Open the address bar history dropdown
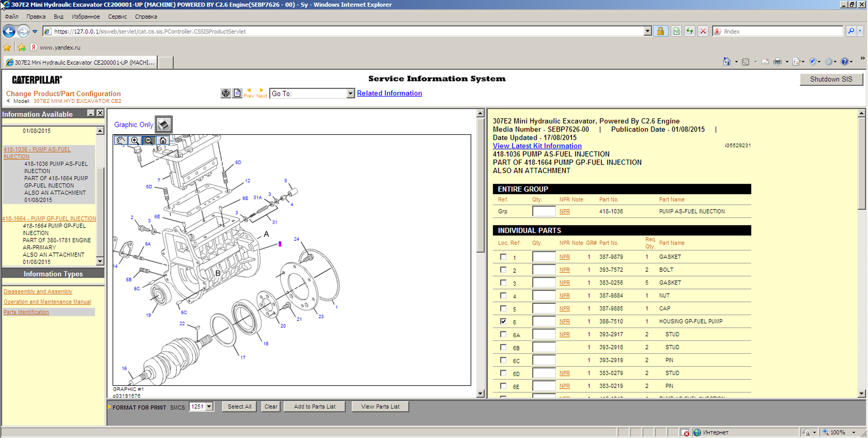 coord(648,31)
